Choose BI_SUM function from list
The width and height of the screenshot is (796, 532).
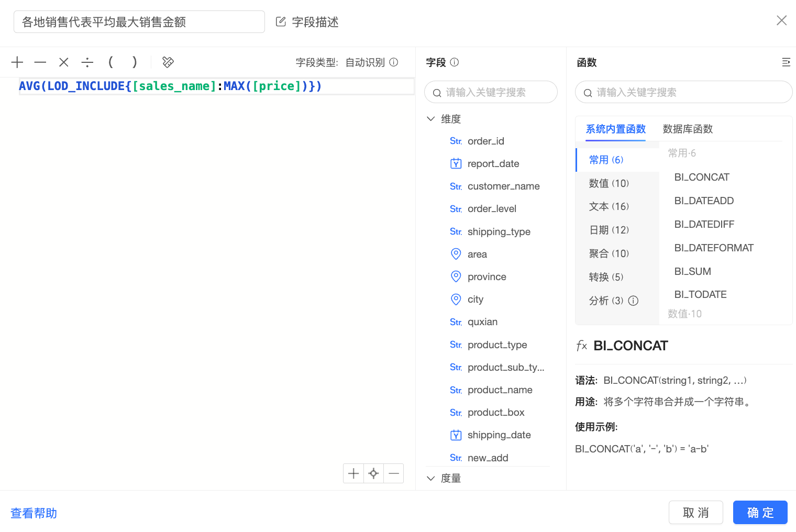coord(692,271)
